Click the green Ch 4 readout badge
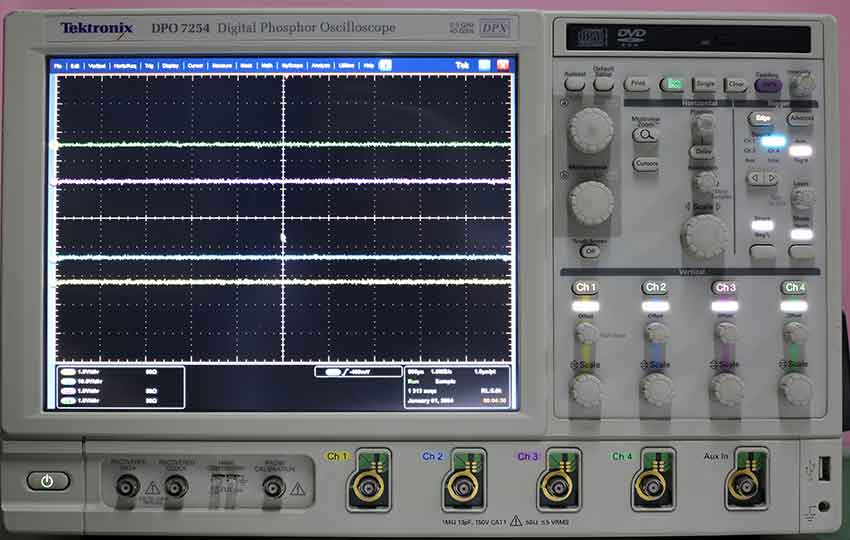Image resolution: width=850 pixels, height=540 pixels. click(x=68, y=401)
